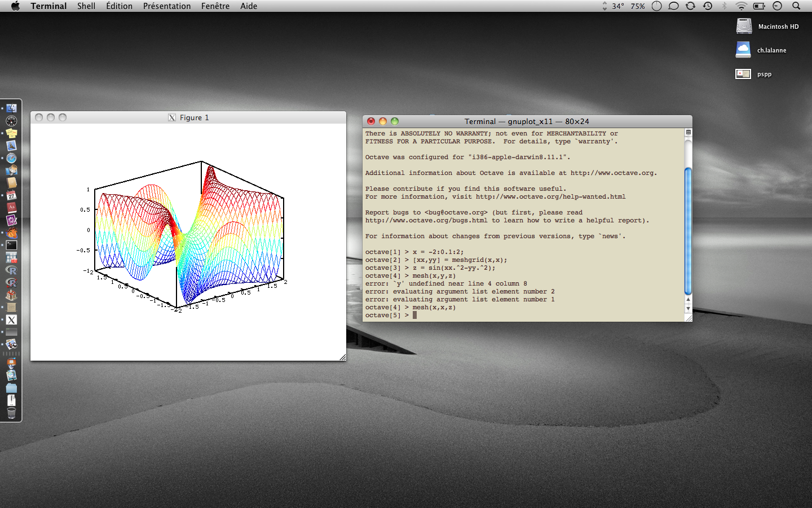Toggle the Wi-Fi status menu
Screen dimensions: 812x508
tap(742, 6)
